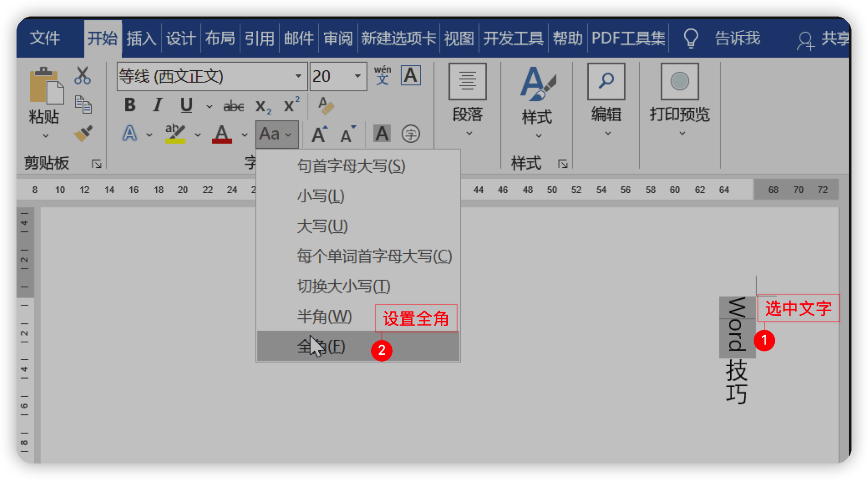Open the 文件 File tab

point(45,38)
